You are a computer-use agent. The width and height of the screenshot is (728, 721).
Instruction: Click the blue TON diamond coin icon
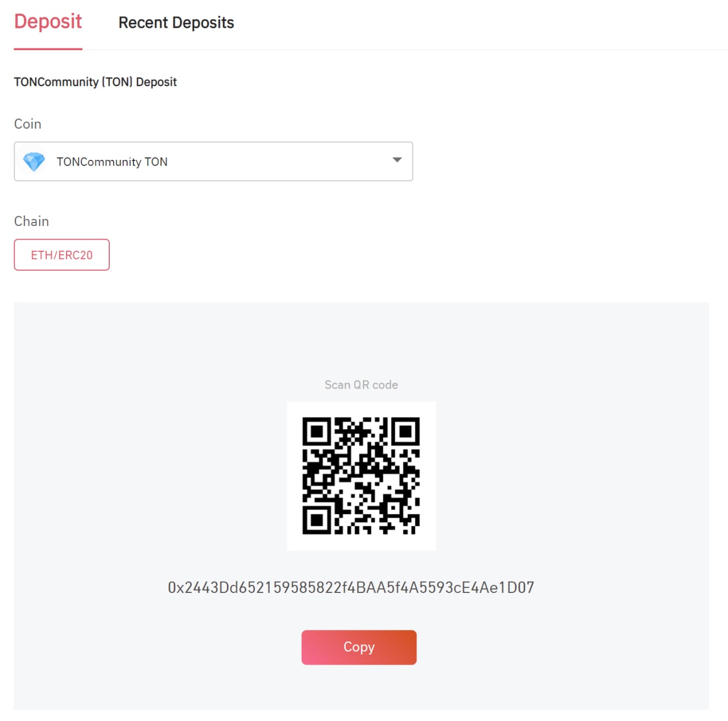click(34, 162)
